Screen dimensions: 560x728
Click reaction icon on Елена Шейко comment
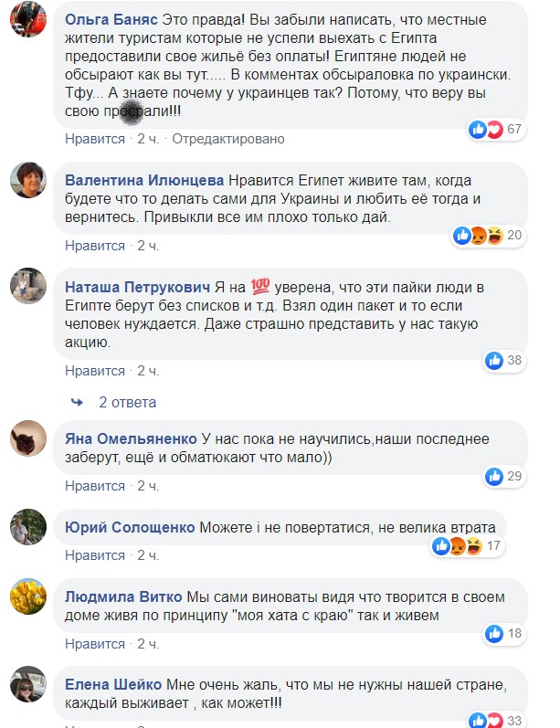[x=494, y=720]
